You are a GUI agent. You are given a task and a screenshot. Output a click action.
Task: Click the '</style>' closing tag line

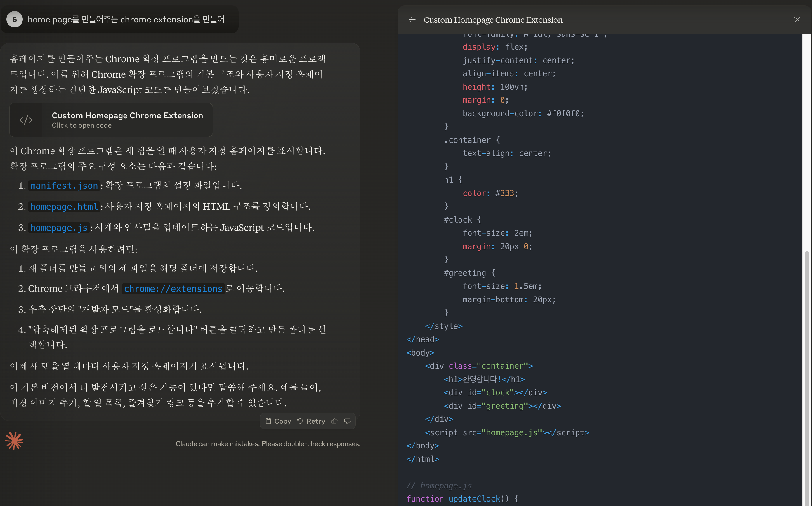tap(444, 326)
